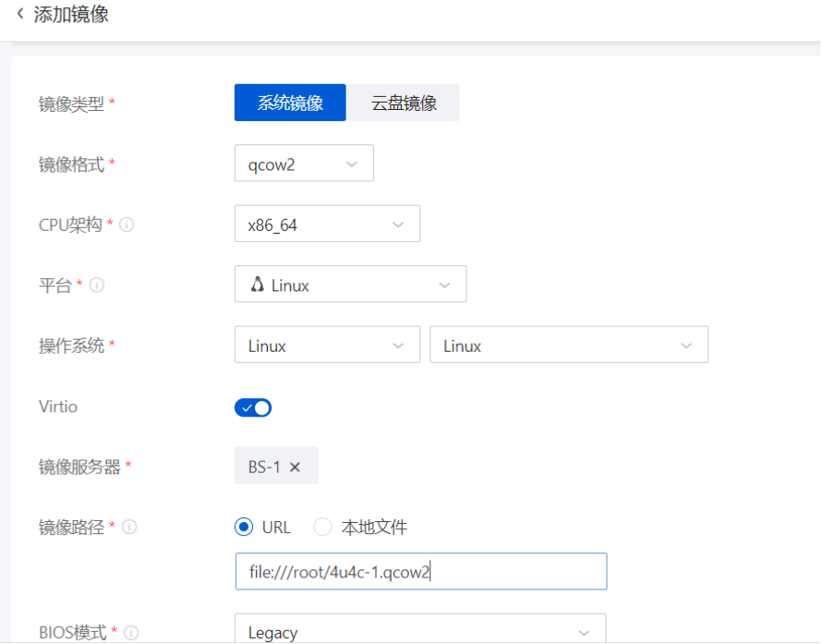Screen dimensions: 823x644
Task: Toggle the Virtio switch off
Action: pyautogui.click(x=253, y=407)
